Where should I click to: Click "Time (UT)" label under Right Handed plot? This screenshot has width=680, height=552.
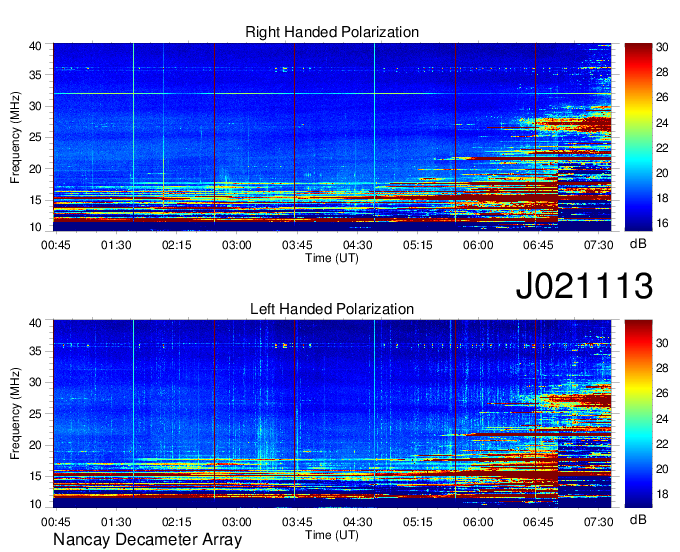point(332,258)
